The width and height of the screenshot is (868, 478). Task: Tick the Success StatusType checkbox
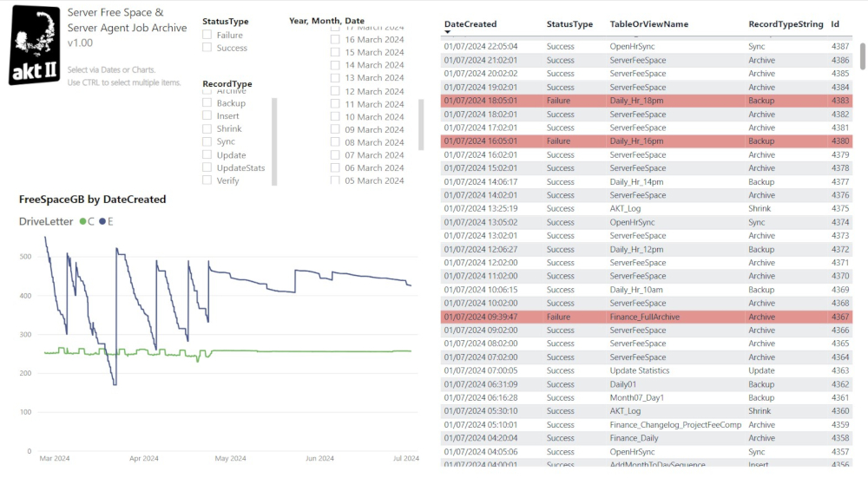207,49
